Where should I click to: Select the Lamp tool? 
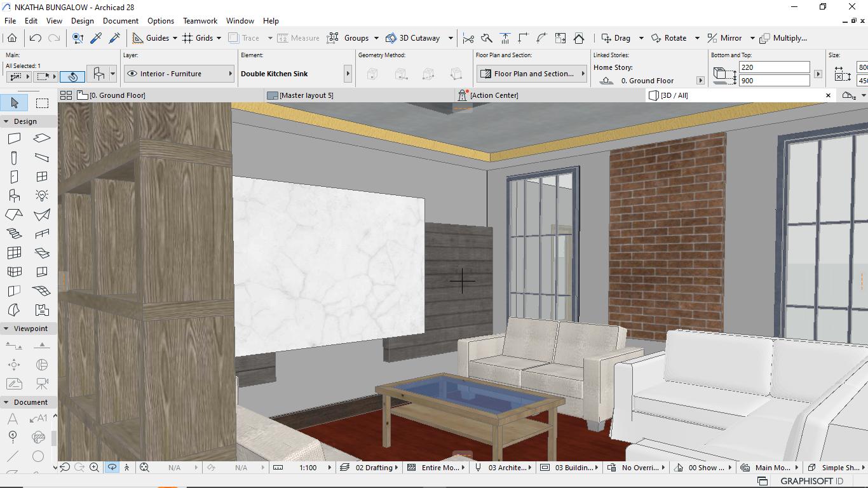(42, 196)
